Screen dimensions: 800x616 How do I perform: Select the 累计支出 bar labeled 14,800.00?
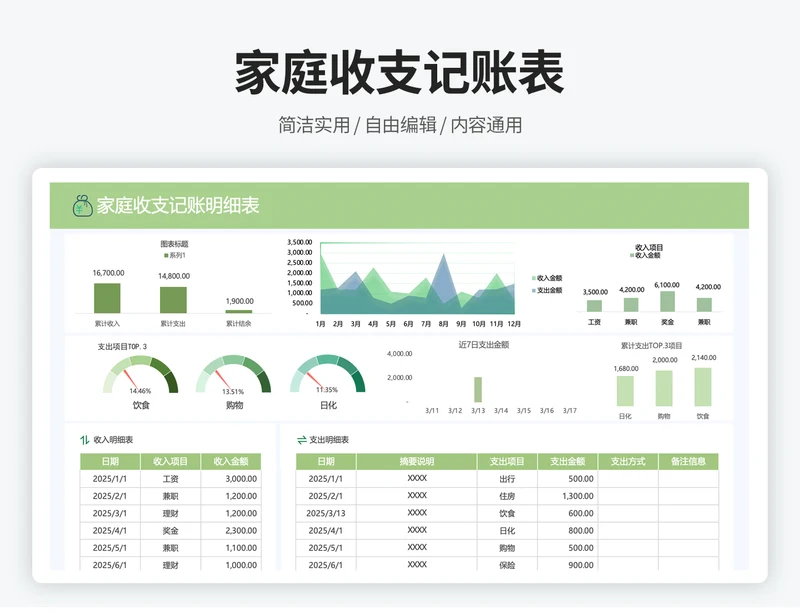click(173, 300)
